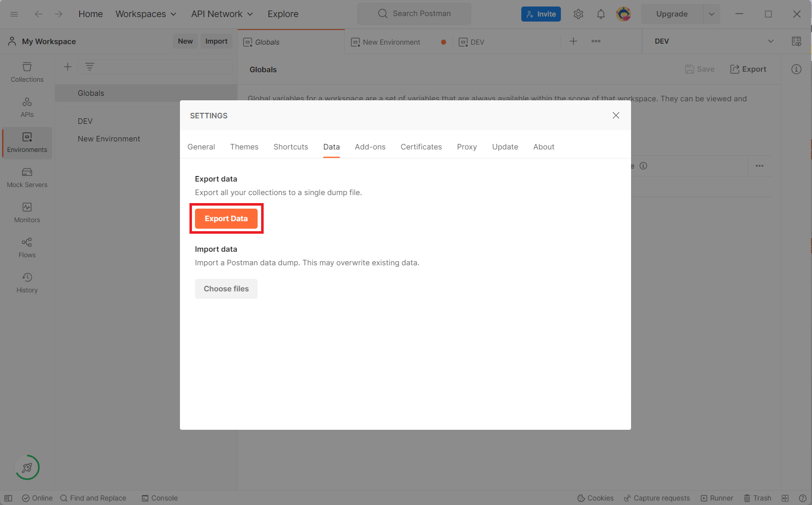This screenshot has width=812, height=505.
Task: Select Globals in environment list
Action: (146, 93)
